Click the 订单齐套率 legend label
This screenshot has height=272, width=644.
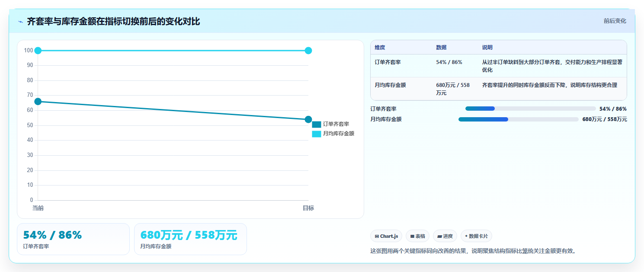click(336, 124)
